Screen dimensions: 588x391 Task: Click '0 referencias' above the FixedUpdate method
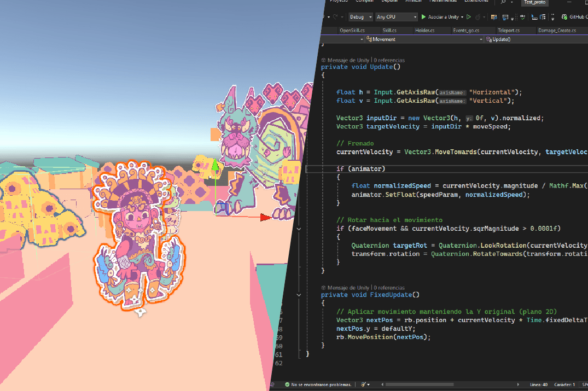pyautogui.click(x=389, y=288)
